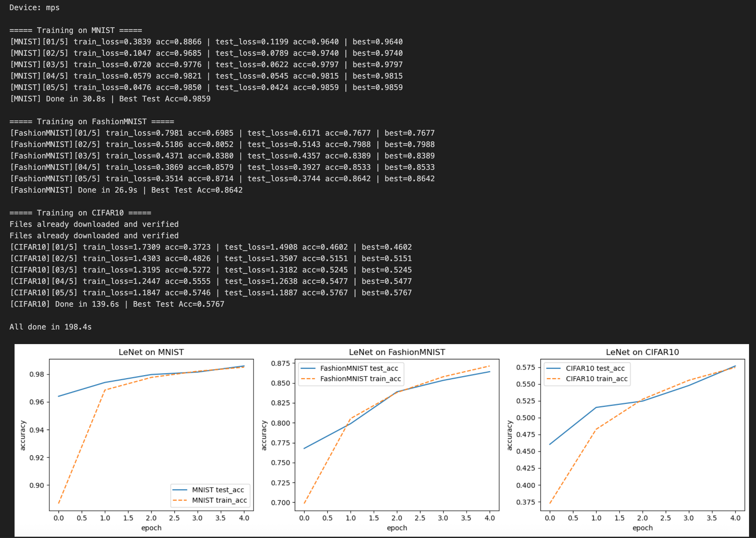Image resolution: width=756 pixels, height=538 pixels.
Task: Click the 'Training on FashionMNIST' header line
Action: 92,122
